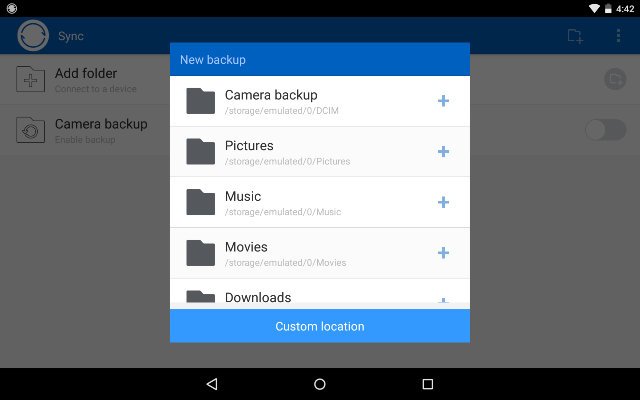Tap the notification icon in status bar
Image resolution: width=640 pixels, height=400 pixels.
coord(12,8)
